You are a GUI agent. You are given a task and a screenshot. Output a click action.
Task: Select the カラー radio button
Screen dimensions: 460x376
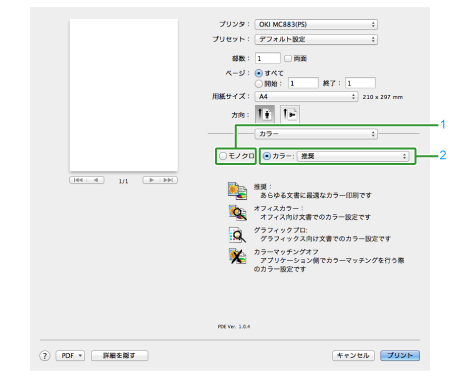click(267, 156)
